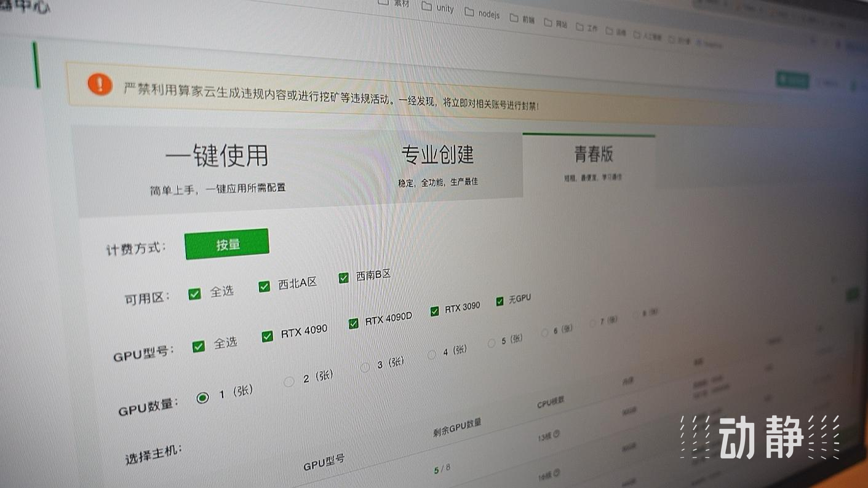Screen dimensions: 868x488
Task: Open the unity bookmark folder
Action: (438, 7)
